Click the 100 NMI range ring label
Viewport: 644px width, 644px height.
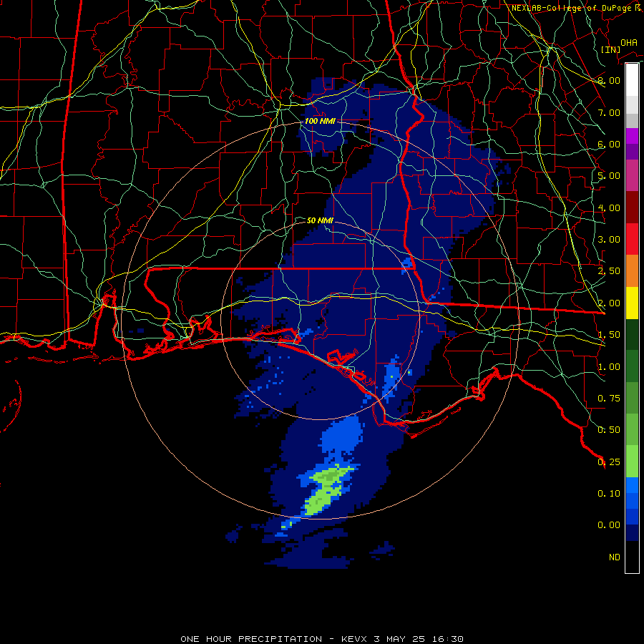click(x=320, y=121)
